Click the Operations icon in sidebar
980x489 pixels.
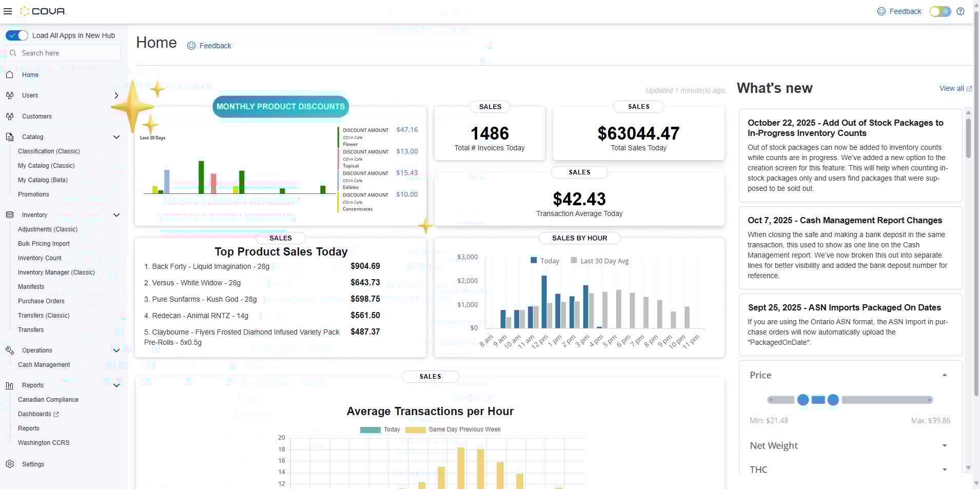(10, 350)
